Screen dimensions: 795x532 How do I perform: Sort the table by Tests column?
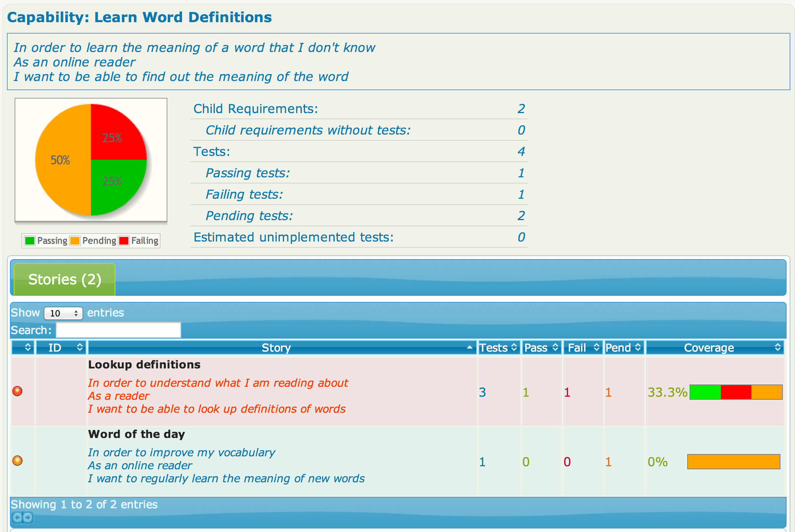499,347
